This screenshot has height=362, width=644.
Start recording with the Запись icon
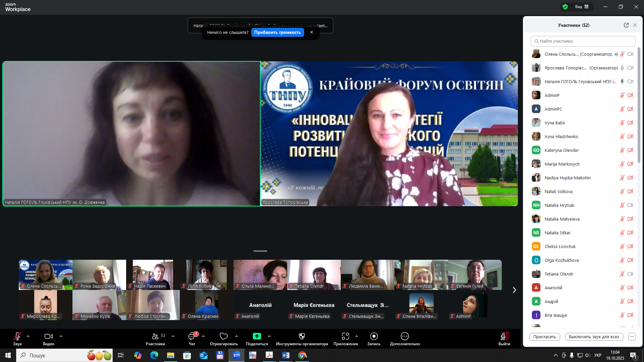(x=374, y=337)
